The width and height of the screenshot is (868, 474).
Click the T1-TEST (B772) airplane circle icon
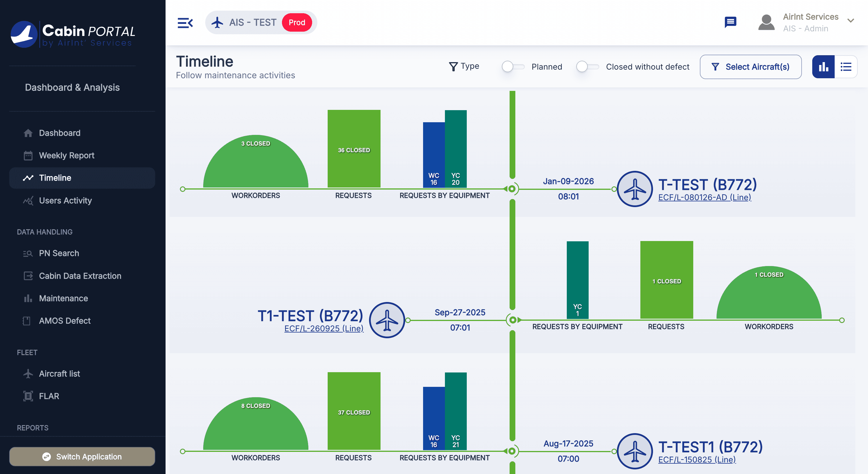pyautogui.click(x=387, y=320)
